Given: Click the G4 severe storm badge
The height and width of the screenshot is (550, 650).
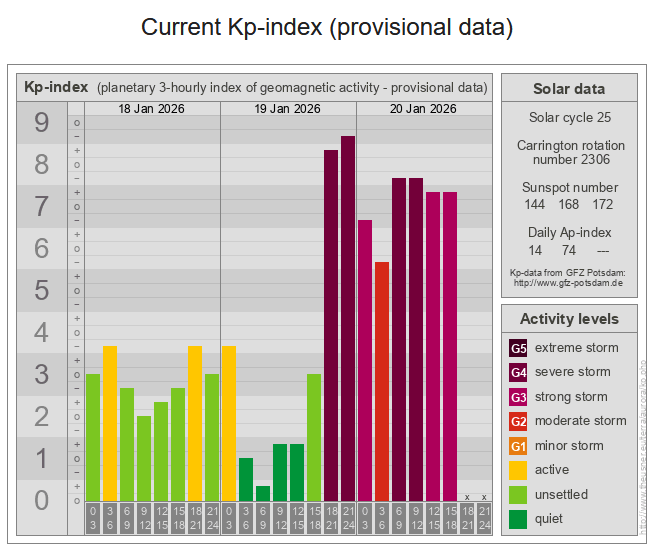Looking at the screenshot, I should [519, 372].
